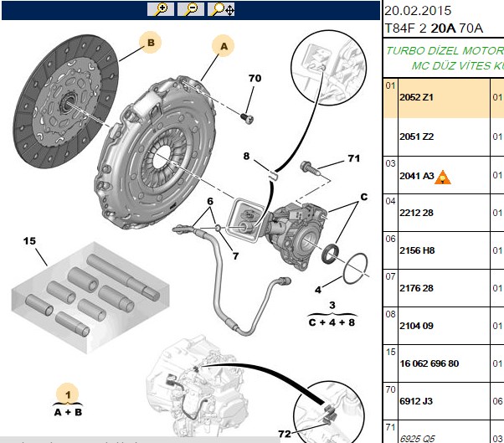The width and height of the screenshot is (504, 443).
Task: Click the gearbox assembly drawing
Action: tap(198, 388)
